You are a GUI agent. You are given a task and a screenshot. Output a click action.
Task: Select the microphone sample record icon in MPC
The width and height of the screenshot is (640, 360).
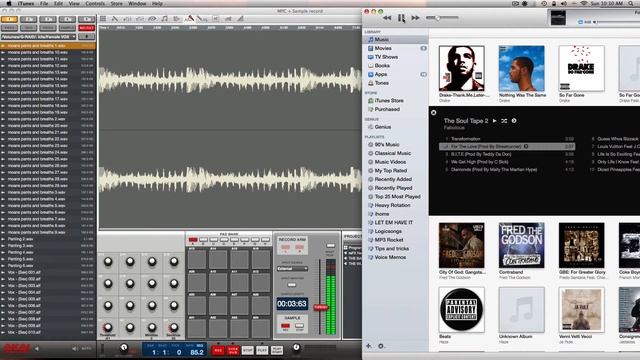[x=189, y=19]
